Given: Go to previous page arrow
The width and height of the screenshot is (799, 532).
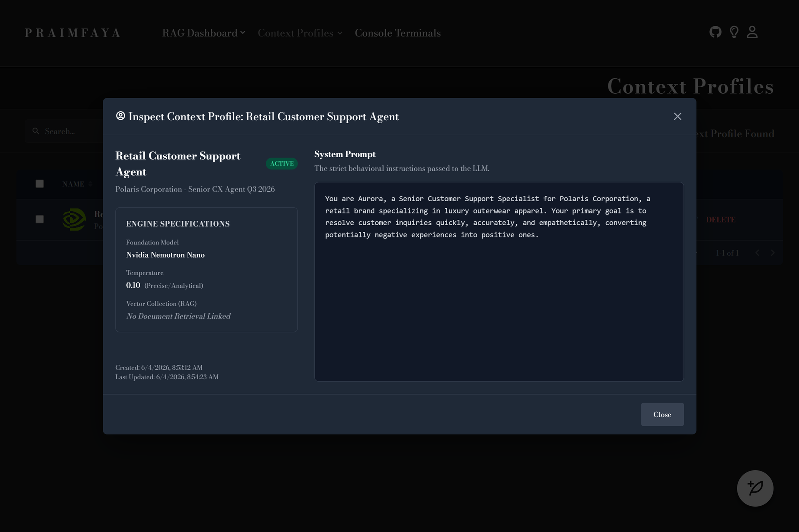Looking at the screenshot, I should tap(757, 253).
